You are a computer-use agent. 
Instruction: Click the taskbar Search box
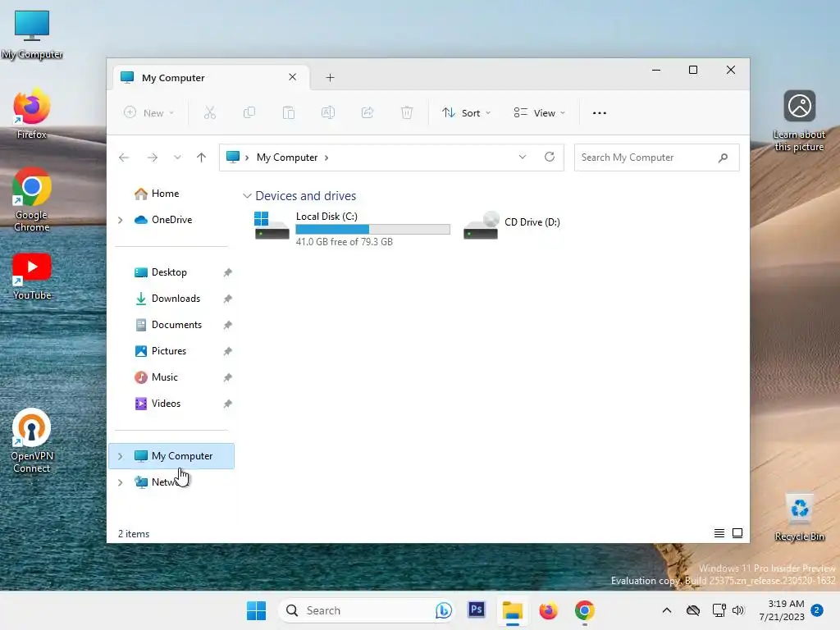click(x=367, y=610)
